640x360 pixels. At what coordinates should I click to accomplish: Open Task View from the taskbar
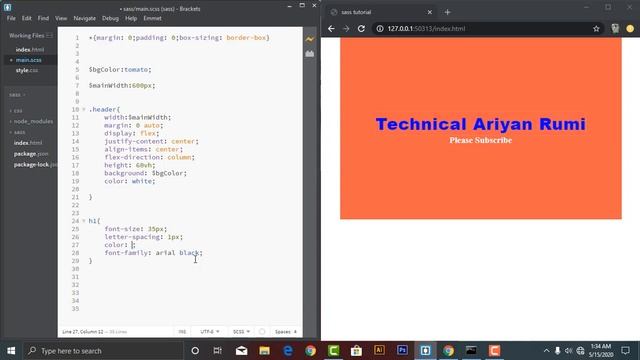pyautogui.click(x=218, y=351)
